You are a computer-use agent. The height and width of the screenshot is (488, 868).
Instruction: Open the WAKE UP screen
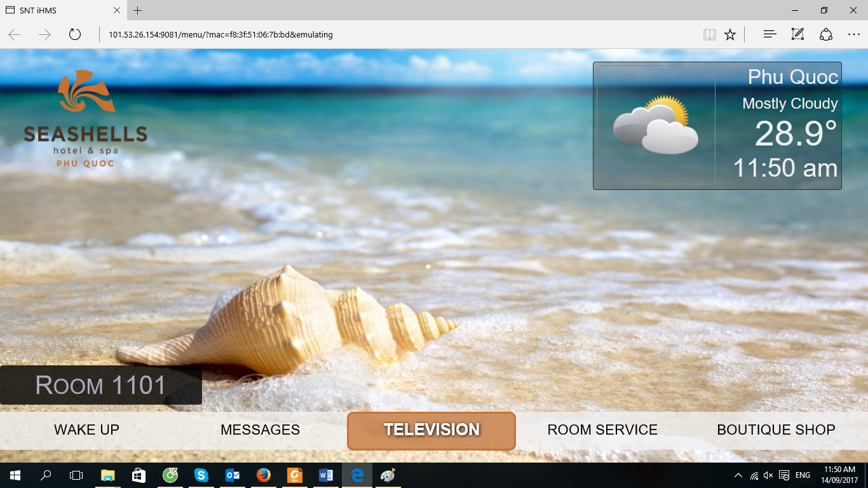(x=86, y=430)
